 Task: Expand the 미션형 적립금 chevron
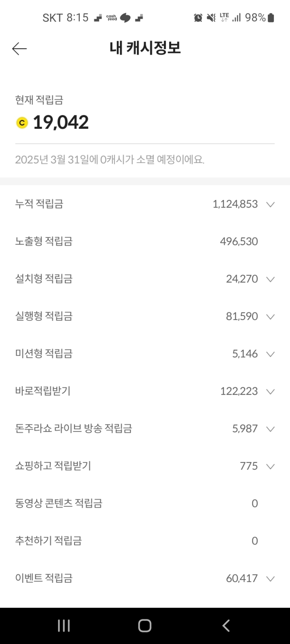[x=270, y=354]
